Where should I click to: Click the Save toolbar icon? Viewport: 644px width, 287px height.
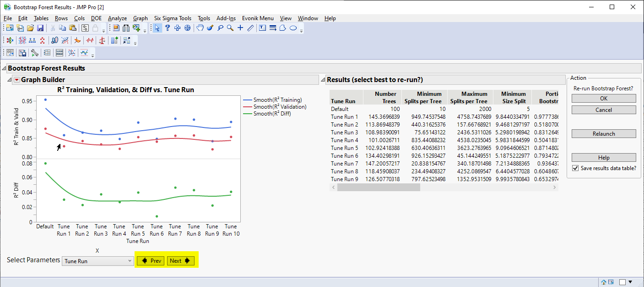(40, 28)
